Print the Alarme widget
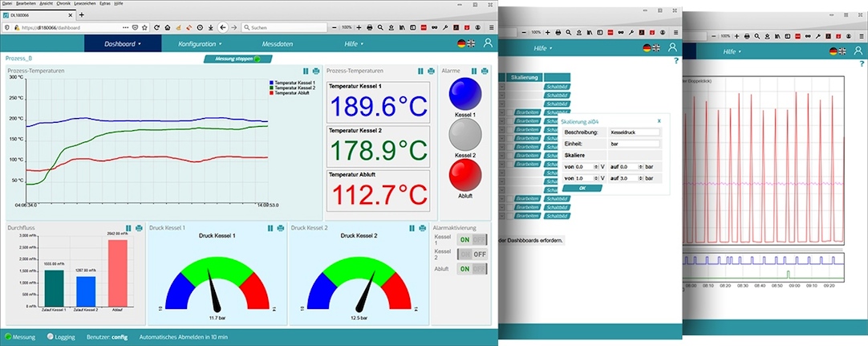 click(485, 71)
